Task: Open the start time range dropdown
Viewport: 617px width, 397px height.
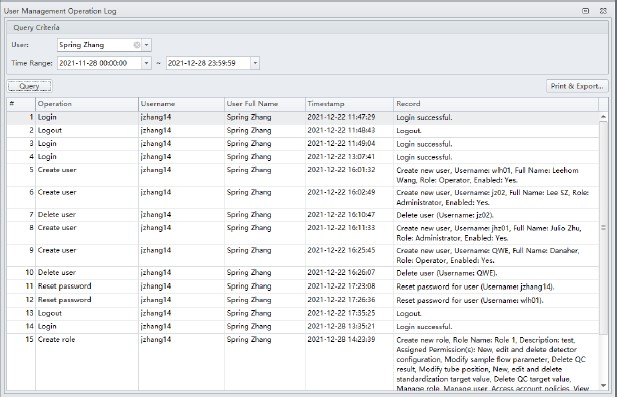Action: click(146, 63)
